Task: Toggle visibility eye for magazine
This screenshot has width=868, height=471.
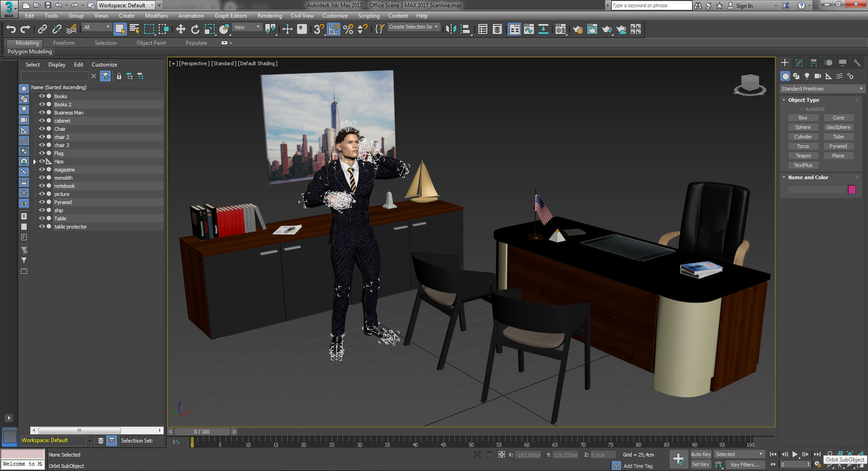Action: [x=42, y=170]
